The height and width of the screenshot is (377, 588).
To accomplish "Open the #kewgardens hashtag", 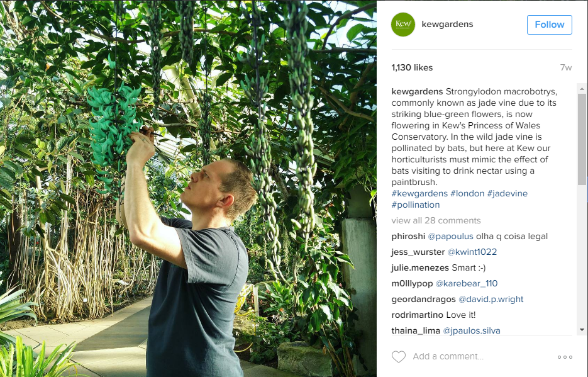I will (419, 194).
